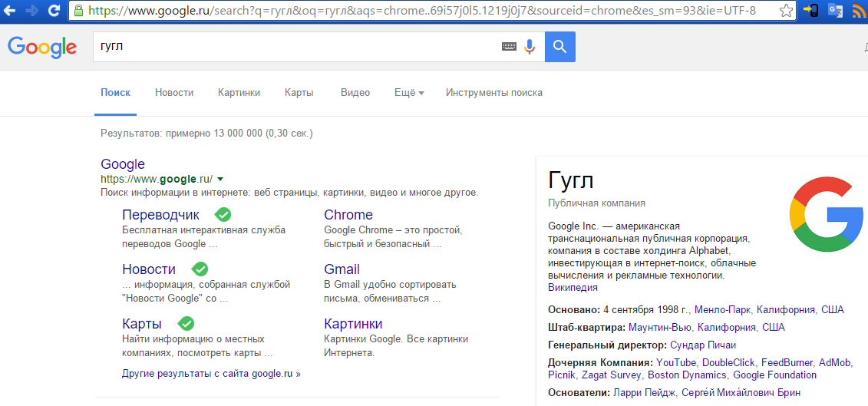Open the arrow next to google.ru URL
This screenshot has width=868, height=406.
point(220,179)
